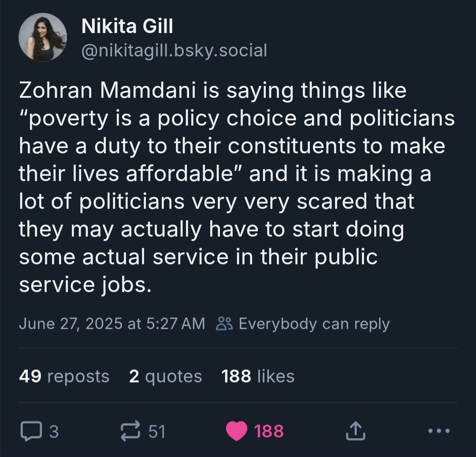
Task: Click the "Everybody can reply" label
Action: [x=314, y=324]
